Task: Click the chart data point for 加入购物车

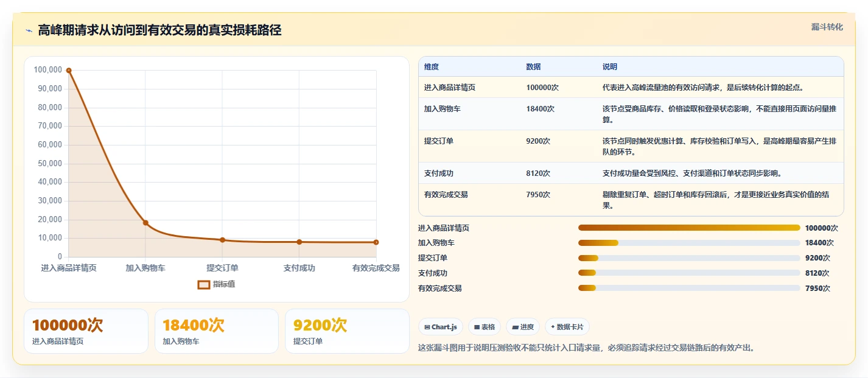Action: 145,223
